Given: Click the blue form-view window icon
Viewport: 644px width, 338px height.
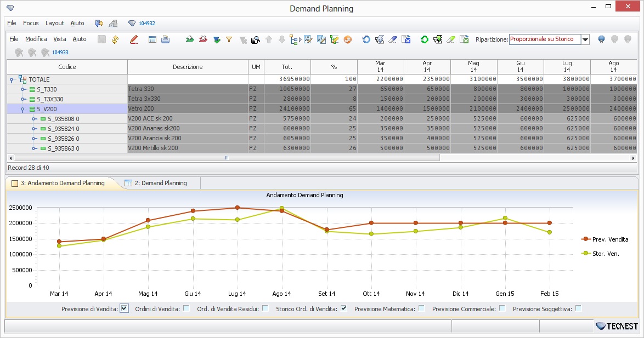Looking at the screenshot, I should [x=152, y=39].
